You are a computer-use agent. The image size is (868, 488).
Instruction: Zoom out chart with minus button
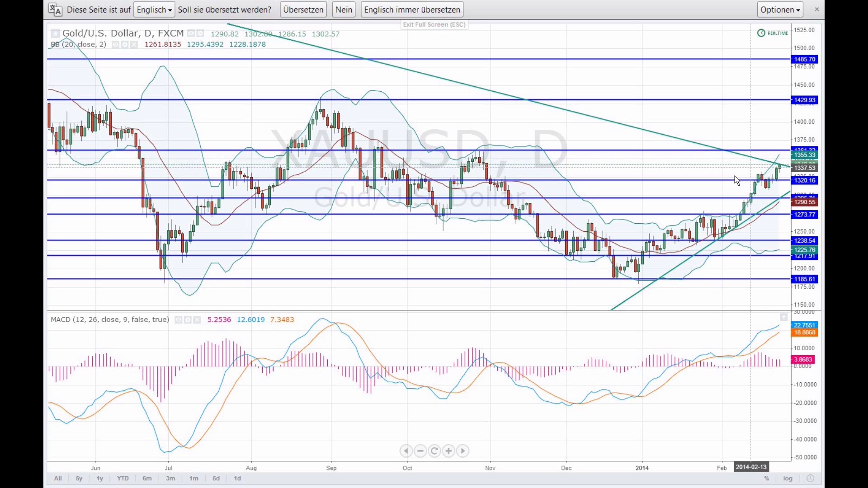pyautogui.click(x=420, y=451)
